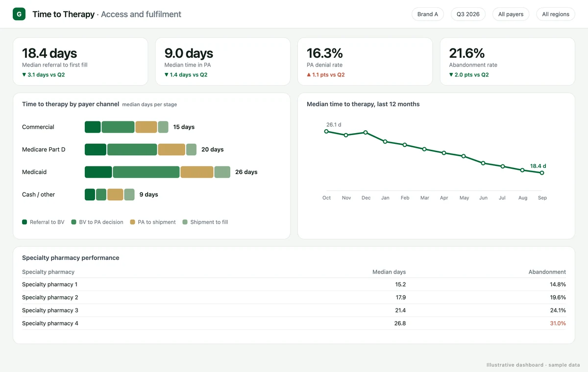Screen dimensions: 588x372
Task: Click the 21.6% abandonment rate value
Action: (467, 53)
